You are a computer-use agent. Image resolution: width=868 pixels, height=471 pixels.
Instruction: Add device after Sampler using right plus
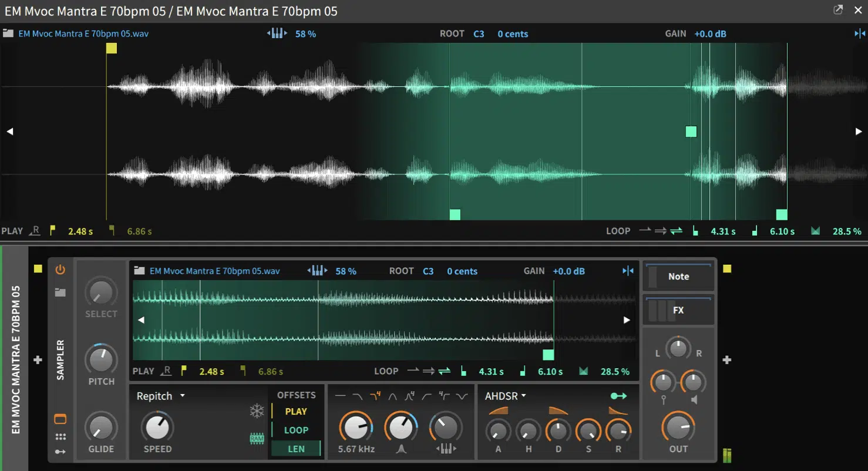(x=727, y=360)
